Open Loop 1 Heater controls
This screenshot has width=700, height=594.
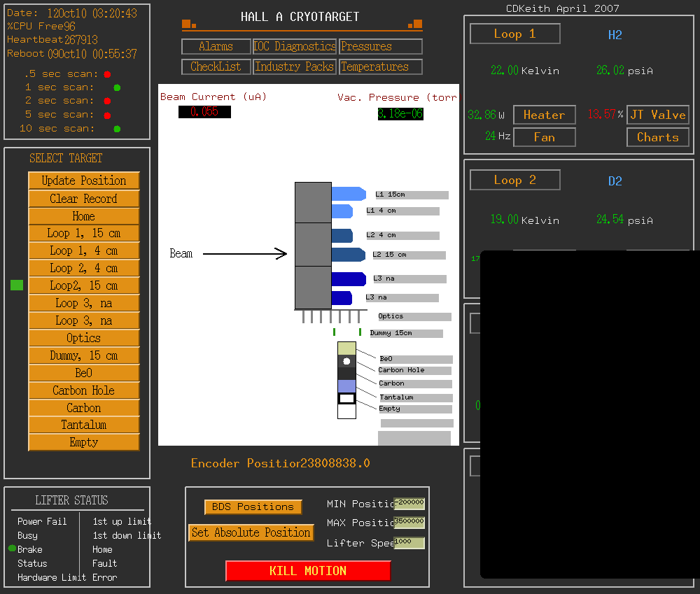tap(544, 115)
